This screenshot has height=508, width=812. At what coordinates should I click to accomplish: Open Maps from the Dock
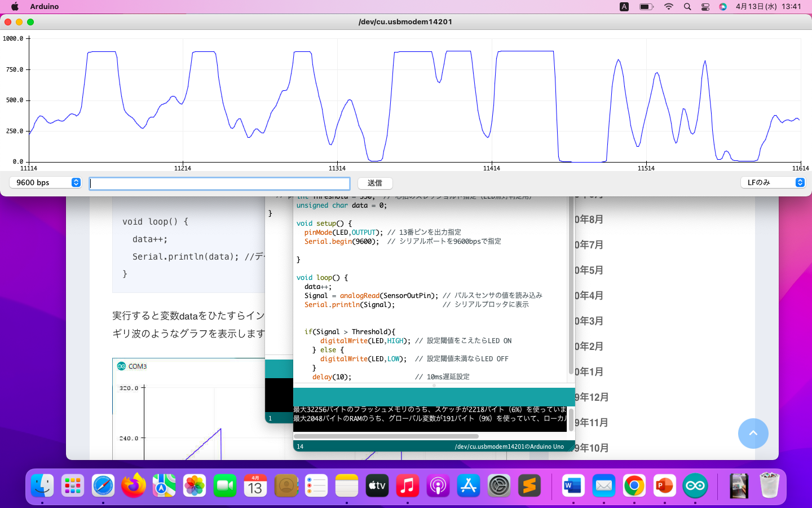[164, 485]
